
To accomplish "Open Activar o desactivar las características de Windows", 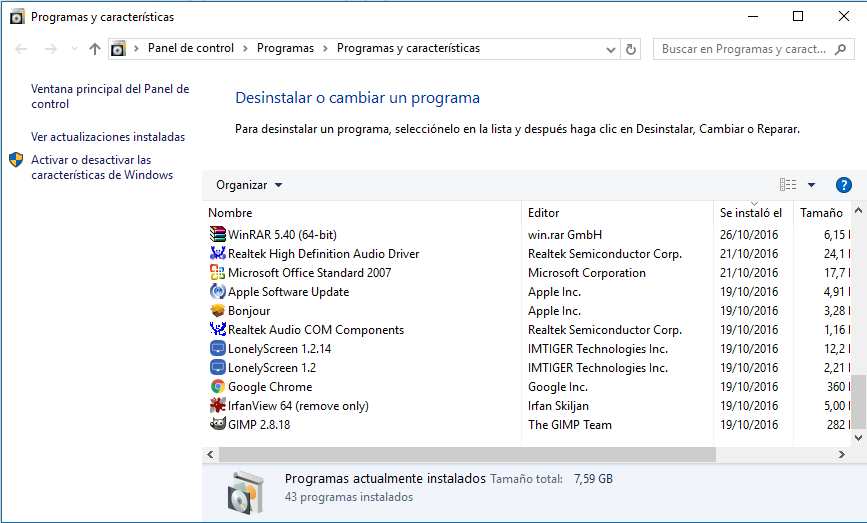I will coord(102,167).
